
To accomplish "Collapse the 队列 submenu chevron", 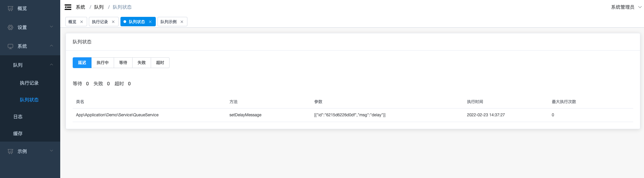I will [x=51, y=65].
